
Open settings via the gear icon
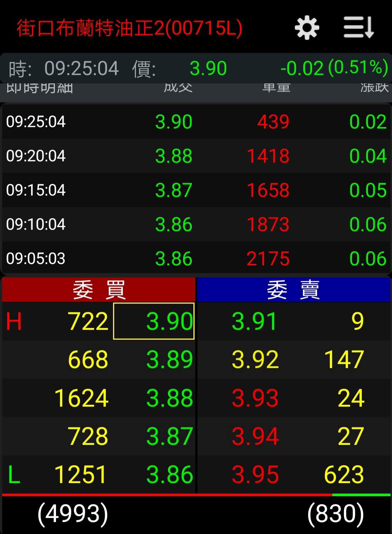307,28
